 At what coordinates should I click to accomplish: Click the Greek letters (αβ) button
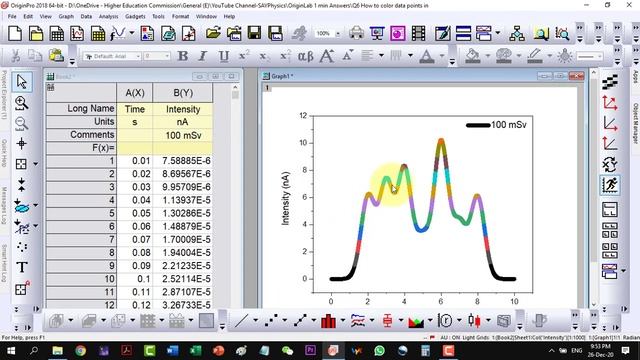[305, 56]
